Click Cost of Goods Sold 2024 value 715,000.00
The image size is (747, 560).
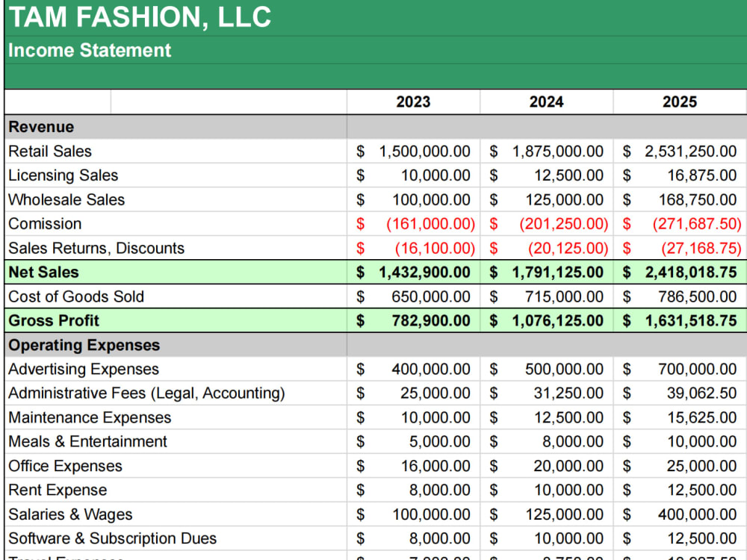coord(565,296)
